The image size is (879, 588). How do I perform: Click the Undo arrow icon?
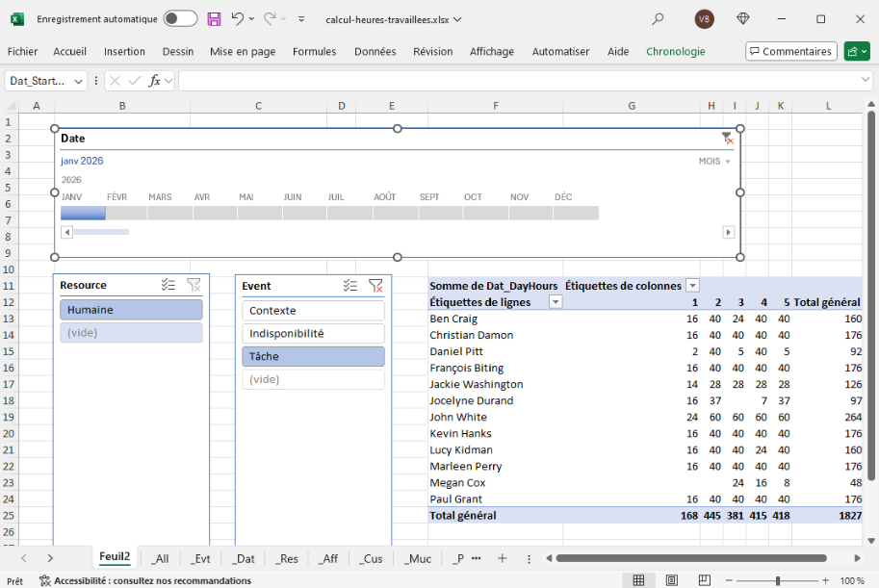click(x=237, y=18)
